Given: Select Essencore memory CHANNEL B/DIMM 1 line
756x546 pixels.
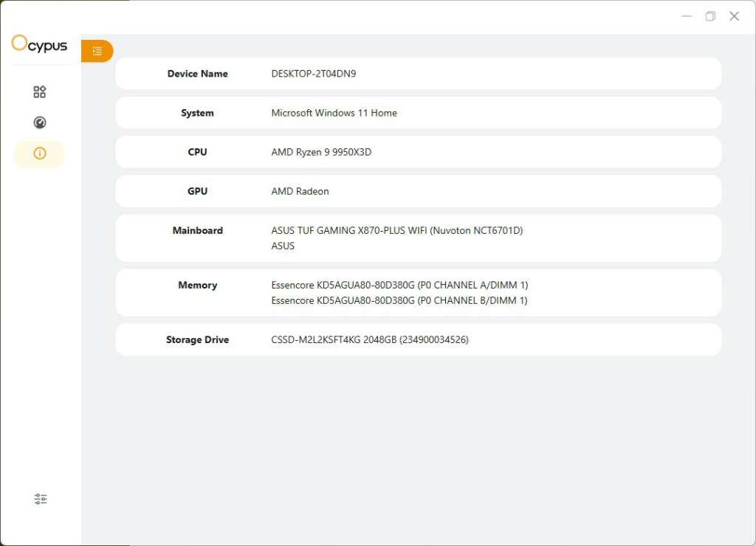Looking at the screenshot, I should click(x=399, y=300).
